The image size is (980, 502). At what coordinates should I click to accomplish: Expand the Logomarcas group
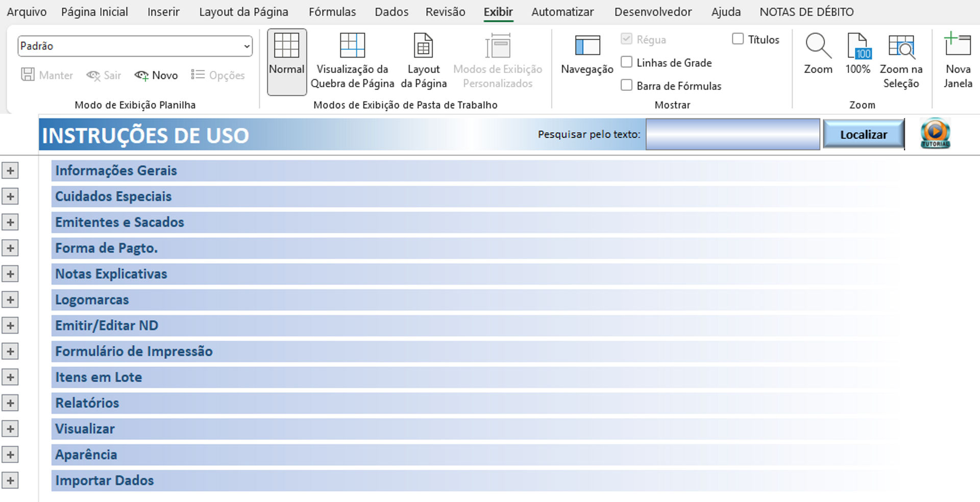tap(10, 299)
